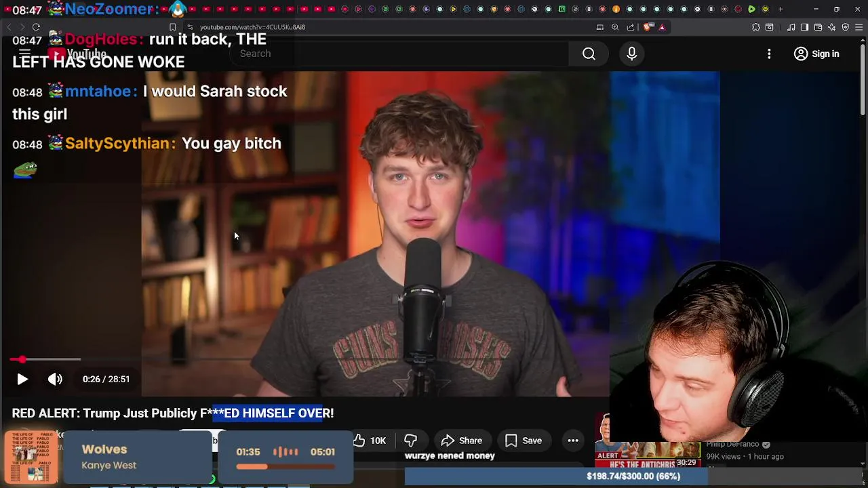Screen dimensions: 868x488
Task: Click the Kanye West artist name
Action: [108, 466]
